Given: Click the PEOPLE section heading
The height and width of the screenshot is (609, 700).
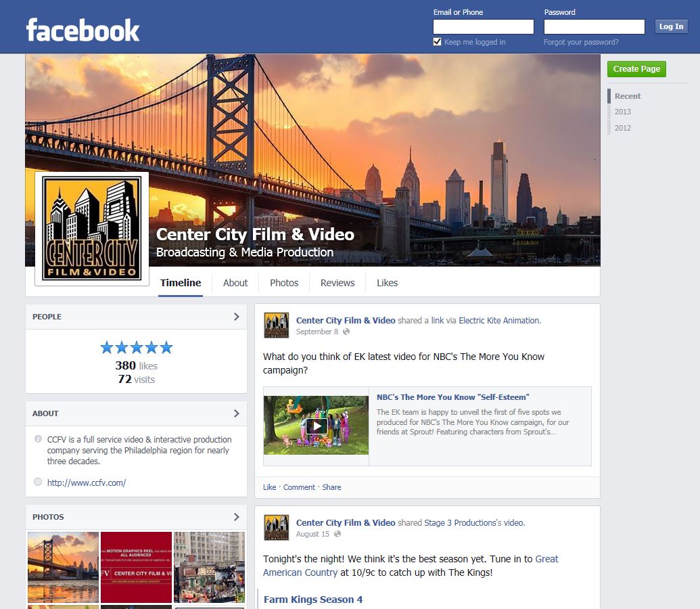Looking at the screenshot, I should [x=47, y=317].
